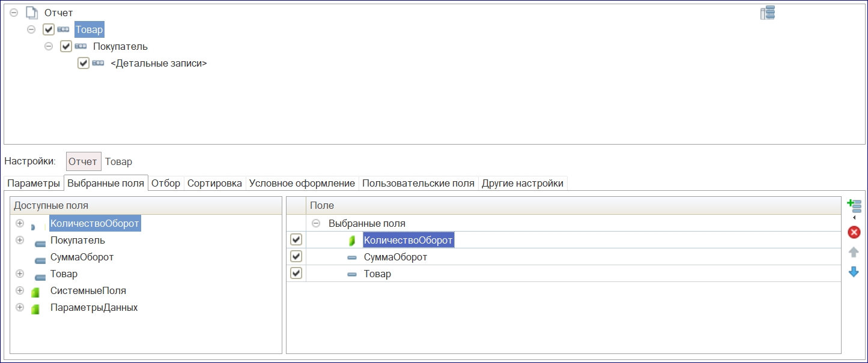Collapse the Выбранные поля group

316,223
